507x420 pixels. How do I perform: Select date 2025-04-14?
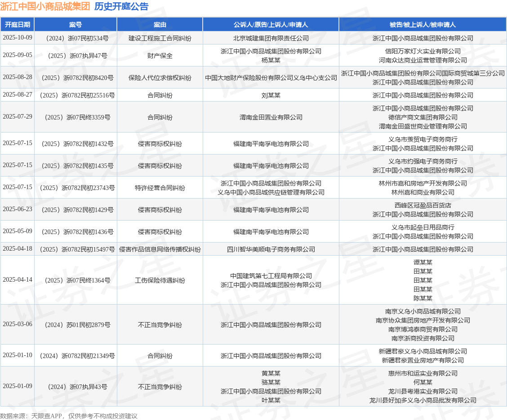[x=18, y=279]
